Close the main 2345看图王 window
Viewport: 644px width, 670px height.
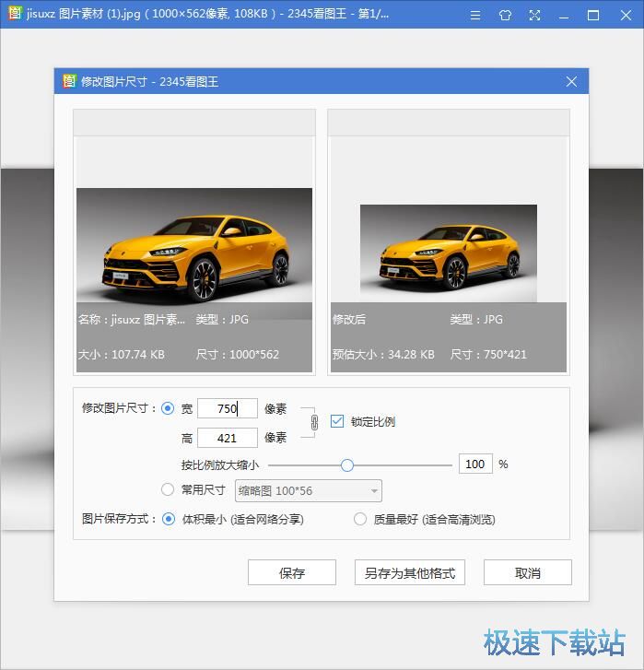pos(626,16)
